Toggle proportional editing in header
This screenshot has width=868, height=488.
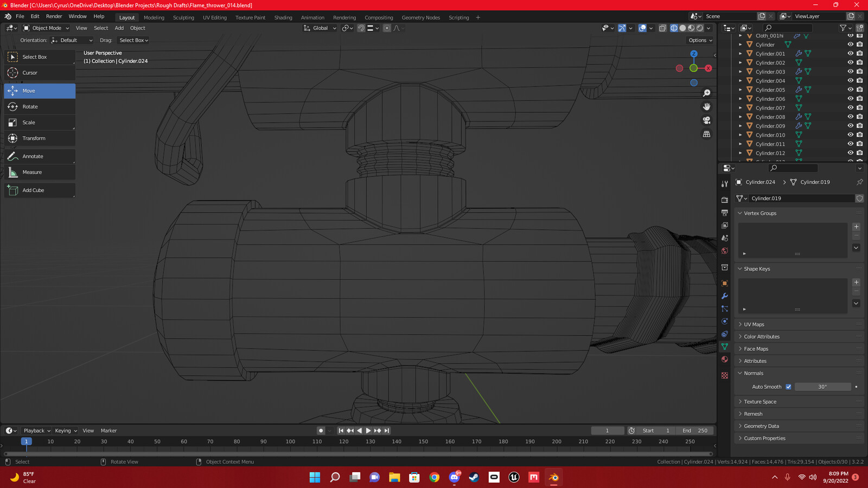386,28
